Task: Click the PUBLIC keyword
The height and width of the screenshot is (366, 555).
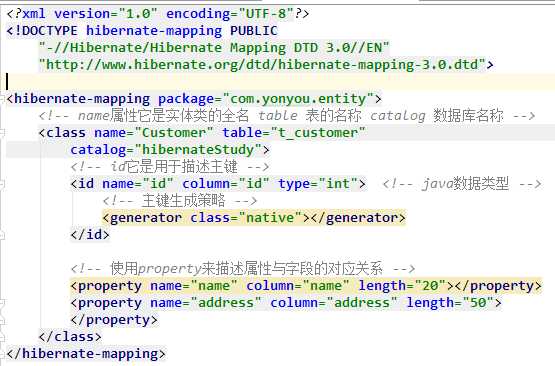Action: pos(254,30)
